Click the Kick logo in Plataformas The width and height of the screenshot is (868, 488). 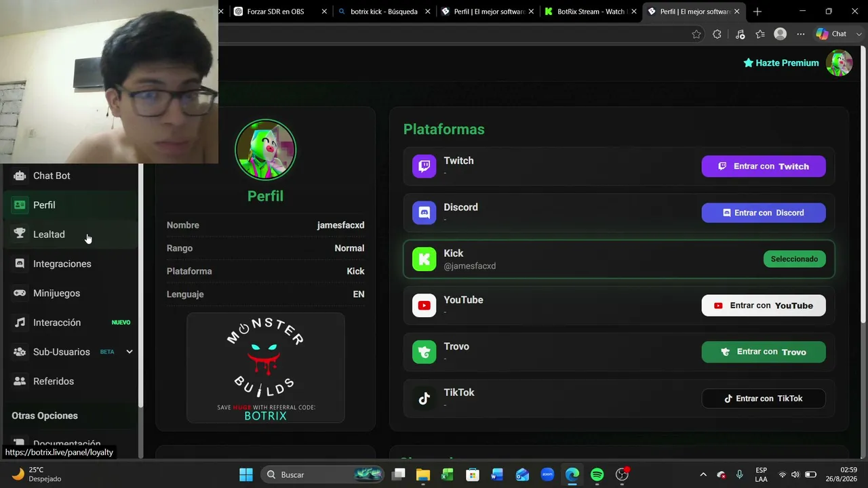click(425, 259)
